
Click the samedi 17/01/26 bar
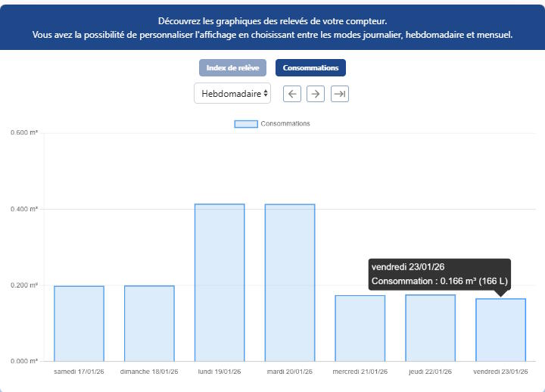[x=79, y=323]
